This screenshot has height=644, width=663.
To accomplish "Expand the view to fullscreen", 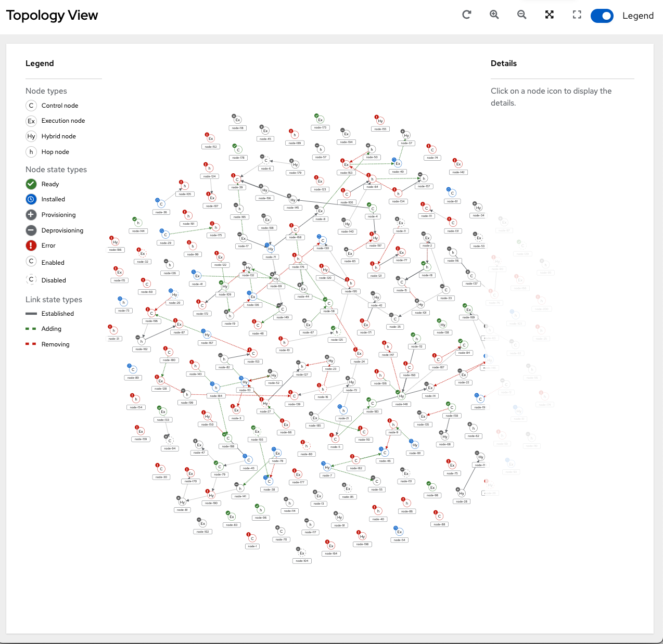I will coord(577,15).
